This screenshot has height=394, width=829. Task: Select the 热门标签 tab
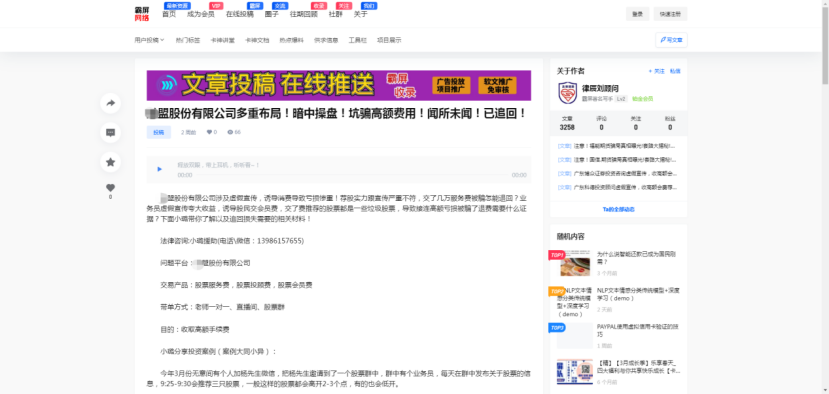[188, 40]
